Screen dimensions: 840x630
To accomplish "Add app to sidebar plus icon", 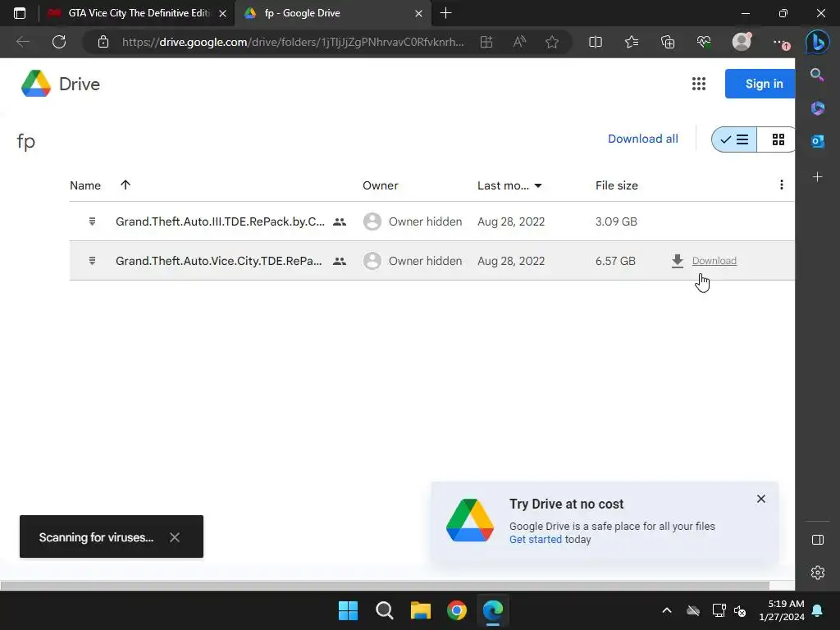I will [x=817, y=177].
